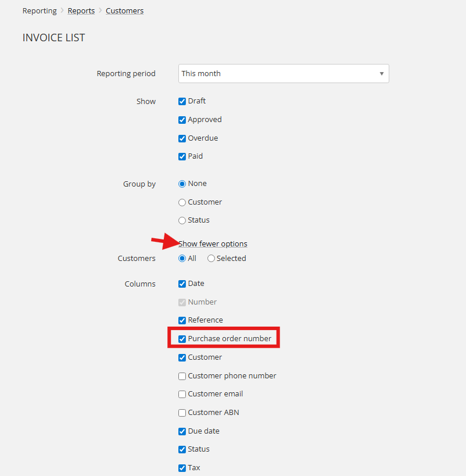Toggle the Reference column checkbox
466x476 pixels.
[182, 320]
